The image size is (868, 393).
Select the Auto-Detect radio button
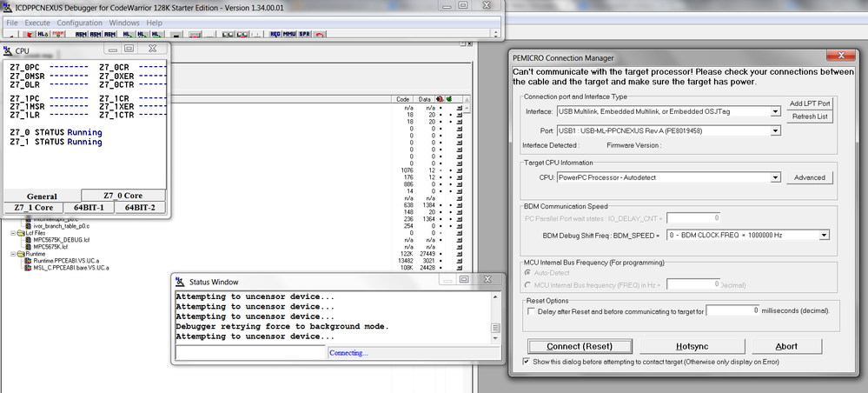(x=527, y=273)
